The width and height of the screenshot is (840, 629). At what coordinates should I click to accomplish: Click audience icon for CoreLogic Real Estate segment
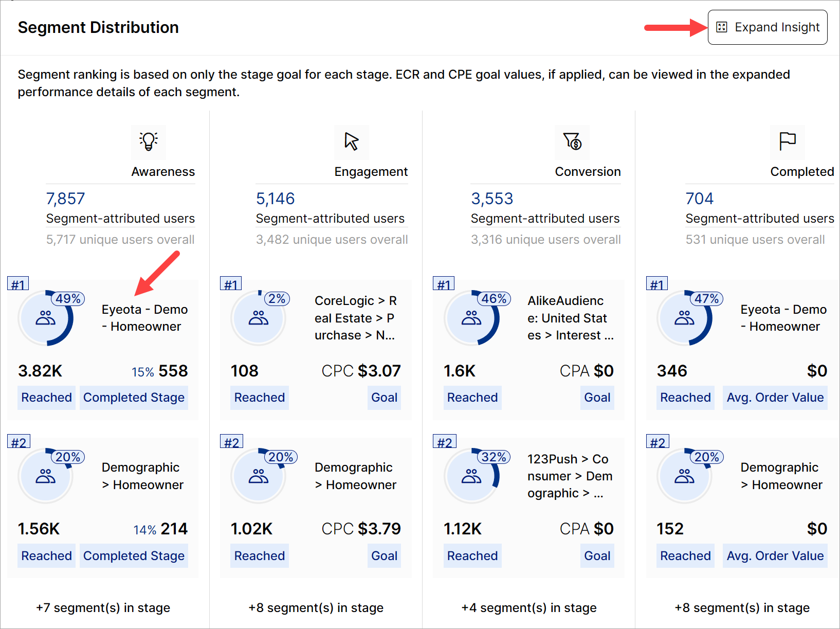[x=258, y=318]
